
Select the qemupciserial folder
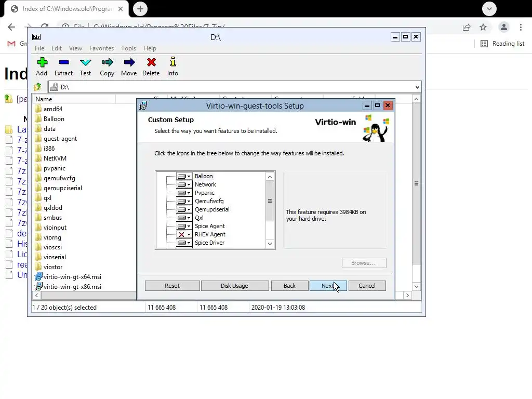tap(58, 188)
